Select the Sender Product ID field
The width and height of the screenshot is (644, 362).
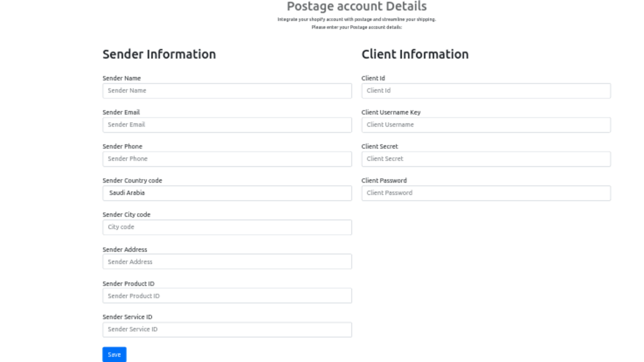[x=227, y=296]
